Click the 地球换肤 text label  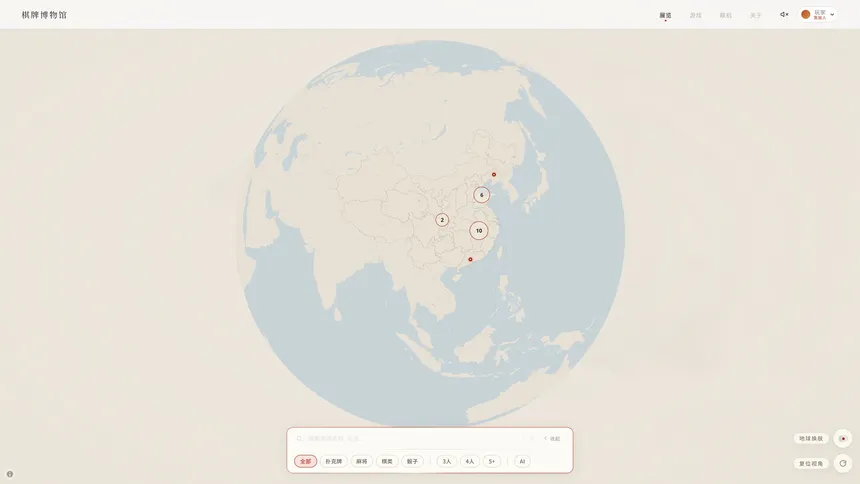(811, 438)
